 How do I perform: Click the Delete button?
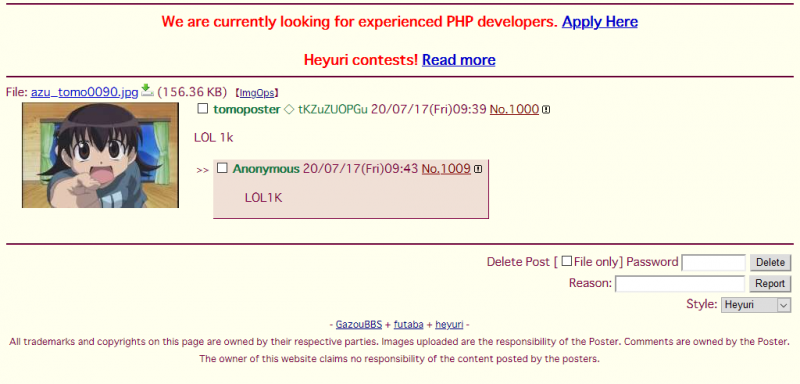click(x=770, y=263)
